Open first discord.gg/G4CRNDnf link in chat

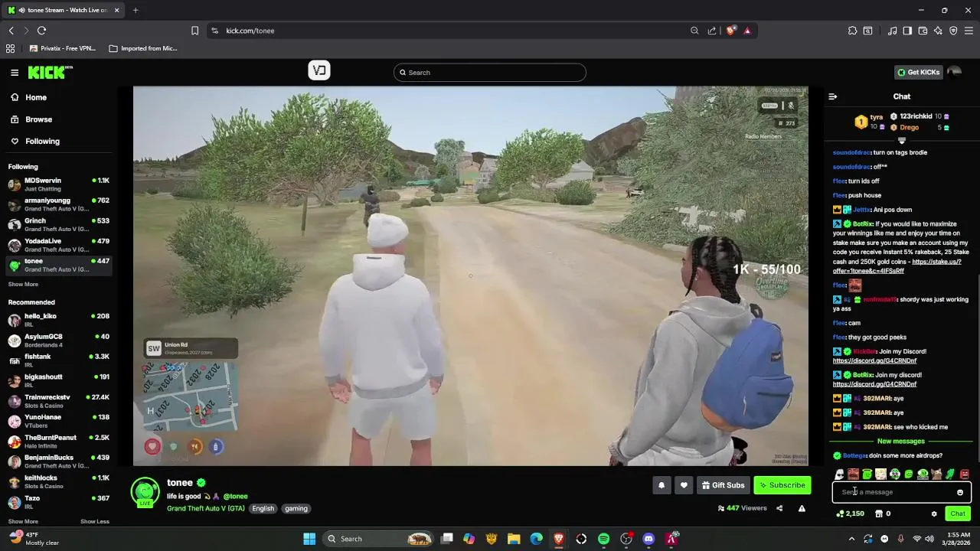874,360
